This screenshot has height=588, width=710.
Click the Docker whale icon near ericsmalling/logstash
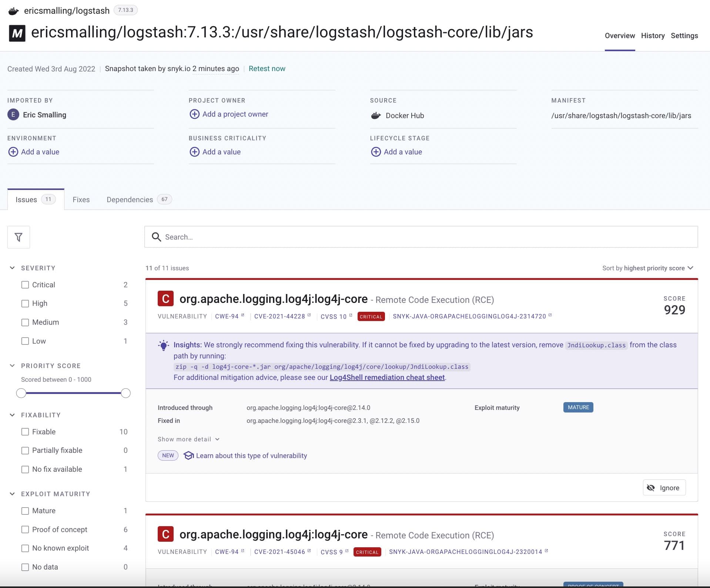click(13, 11)
